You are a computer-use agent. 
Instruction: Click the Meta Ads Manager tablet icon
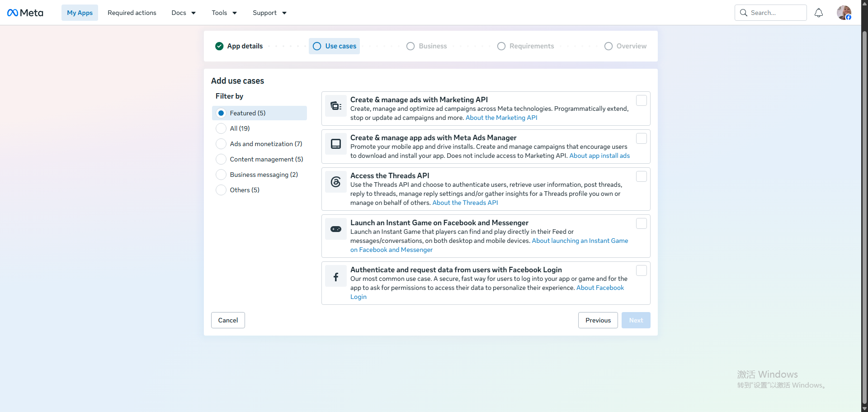[x=336, y=144]
